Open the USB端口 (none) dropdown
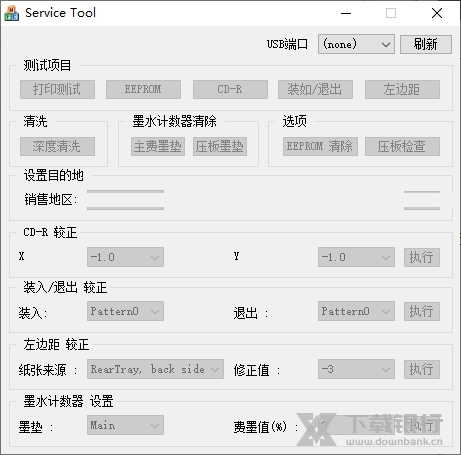This screenshot has width=461, height=455. pyautogui.click(x=356, y=44)
